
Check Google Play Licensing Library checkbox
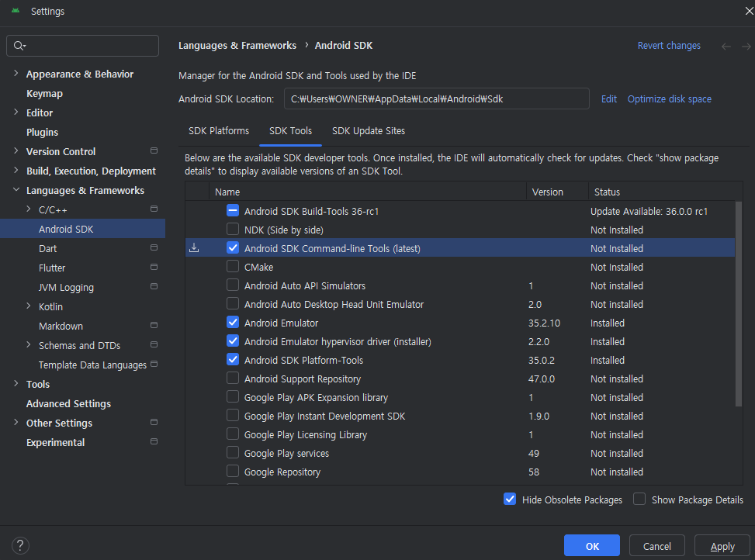233,434
